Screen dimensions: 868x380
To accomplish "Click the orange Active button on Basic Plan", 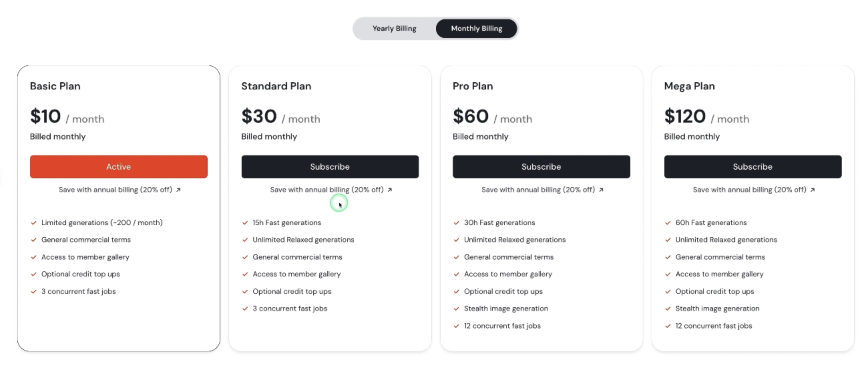I will pos(119,167).
